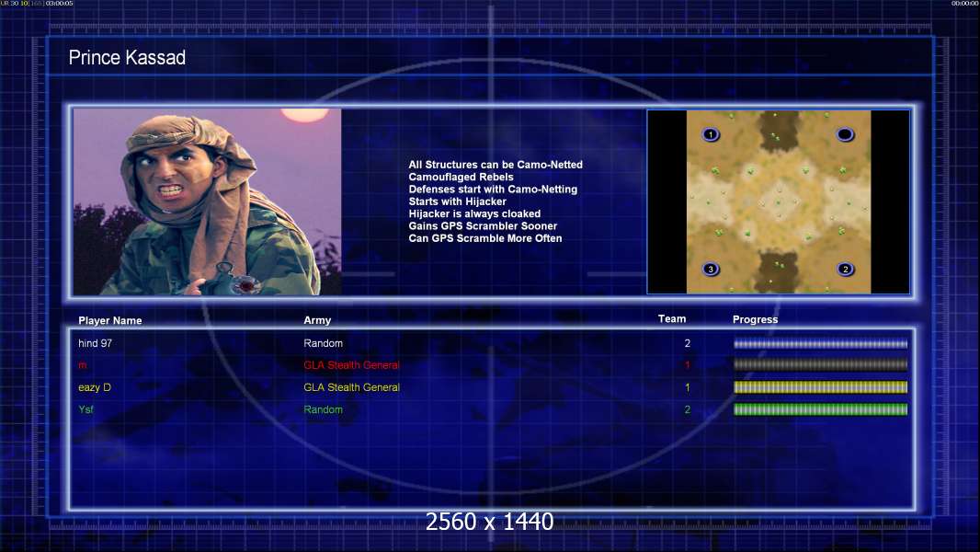Click start position marker 3 on map
The height and width of the screenshot is (552, 980).
coord(711,270)
